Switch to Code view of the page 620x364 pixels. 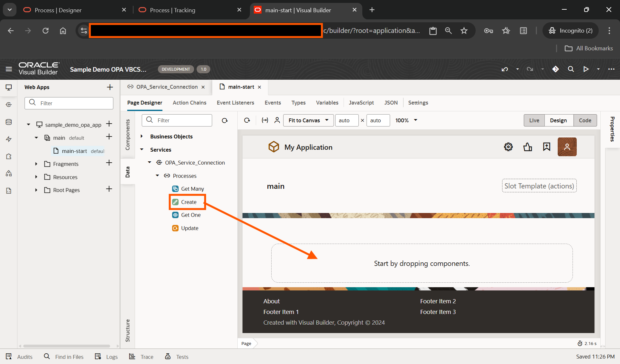click(x=585, y=120)
